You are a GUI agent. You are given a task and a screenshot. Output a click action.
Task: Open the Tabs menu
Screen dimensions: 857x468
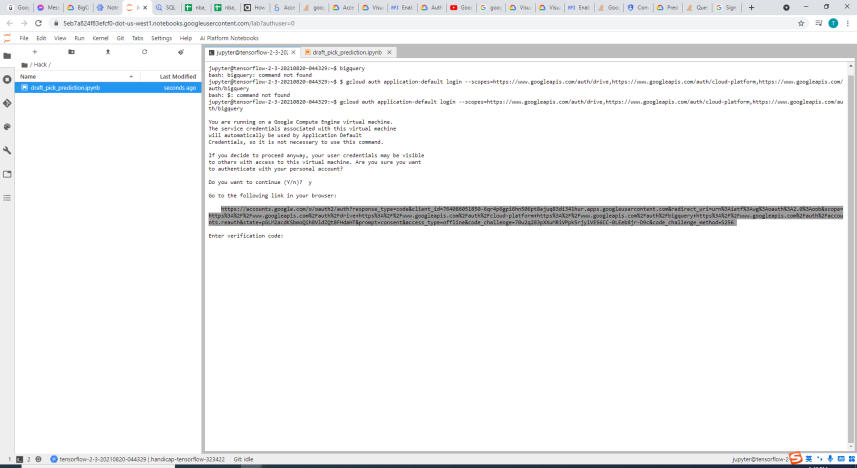pyautogui.click(x=138, y=38)
